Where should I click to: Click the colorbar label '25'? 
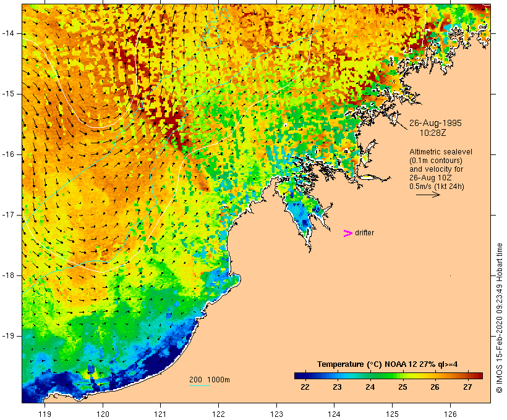click(x=403, y=387)
